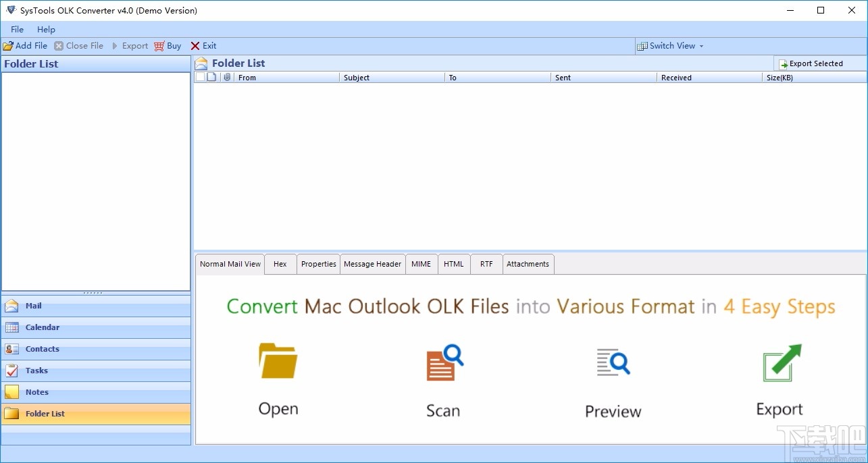The width and height of the screenshot is (868, 463).
Task: Click the Export toolbar icon
Action: [x=114, y=45]
